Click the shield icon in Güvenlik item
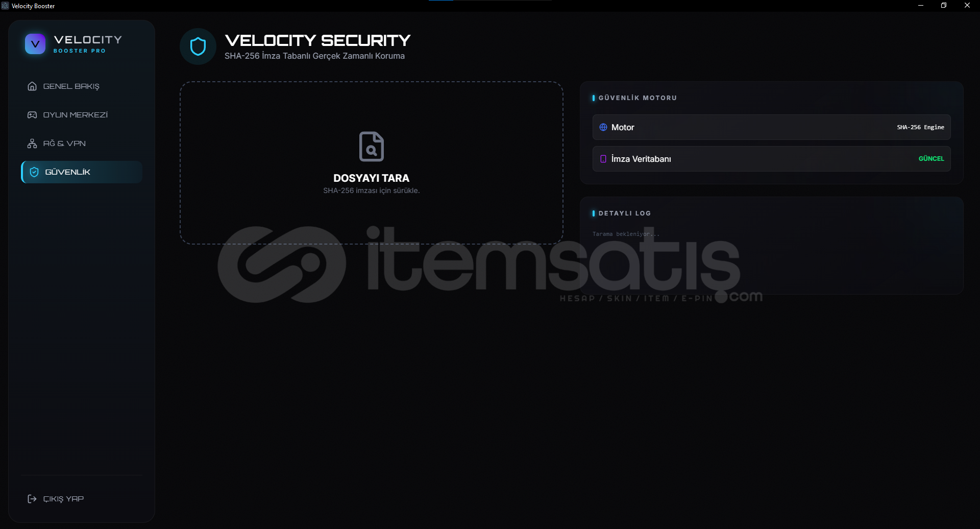 pos(34,172)
